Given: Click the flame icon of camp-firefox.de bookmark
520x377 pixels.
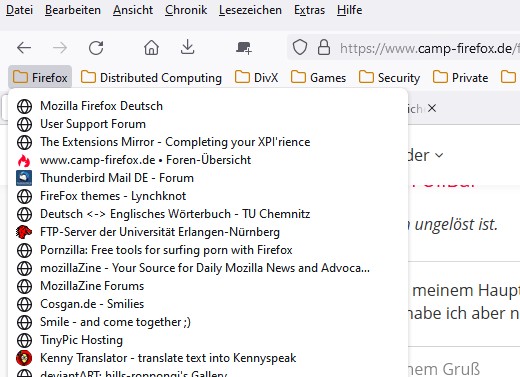Looking at the screenshot, I should 24,160.
